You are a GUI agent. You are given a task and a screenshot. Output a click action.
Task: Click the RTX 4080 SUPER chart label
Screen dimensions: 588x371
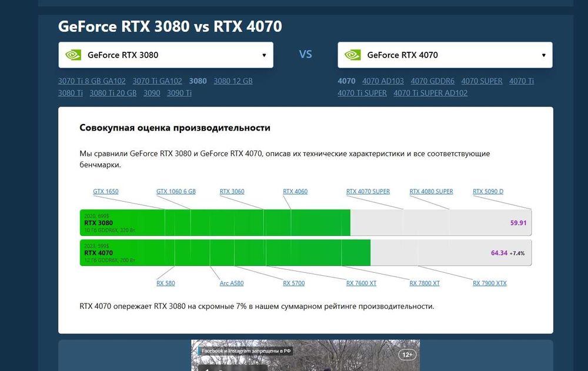tap(431, 191)
